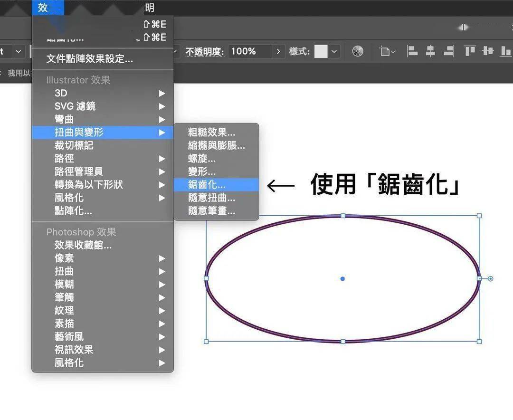The height and width of the screenshot is (420, 513).
Task: Open 效果收藏館... under Photoshop effects
Action: pos(83,245)
